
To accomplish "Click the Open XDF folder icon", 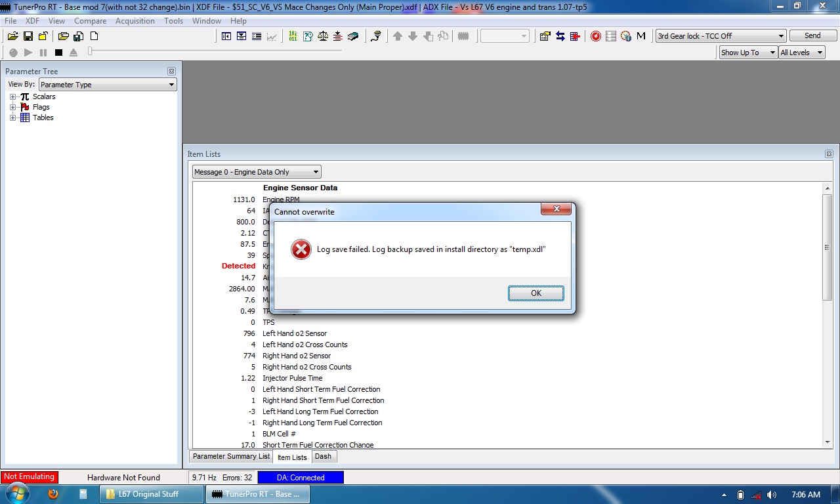I will click(64, 36).
